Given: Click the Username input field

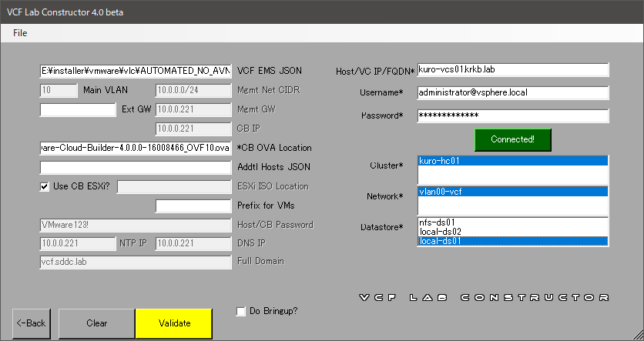Looking at the screenshot, I should click(x=512, y=92).
